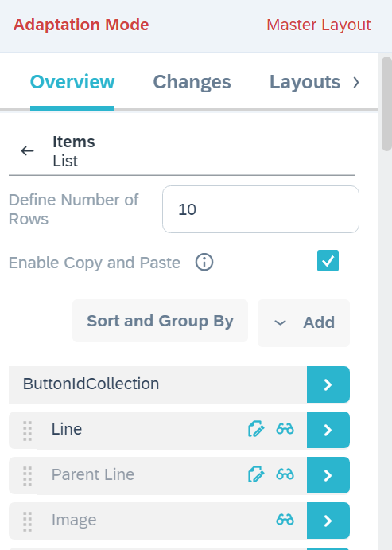392x550 pixels.
Task: Toggle the glasses visibility icon for Image
Action: click(x=285, y=520)
